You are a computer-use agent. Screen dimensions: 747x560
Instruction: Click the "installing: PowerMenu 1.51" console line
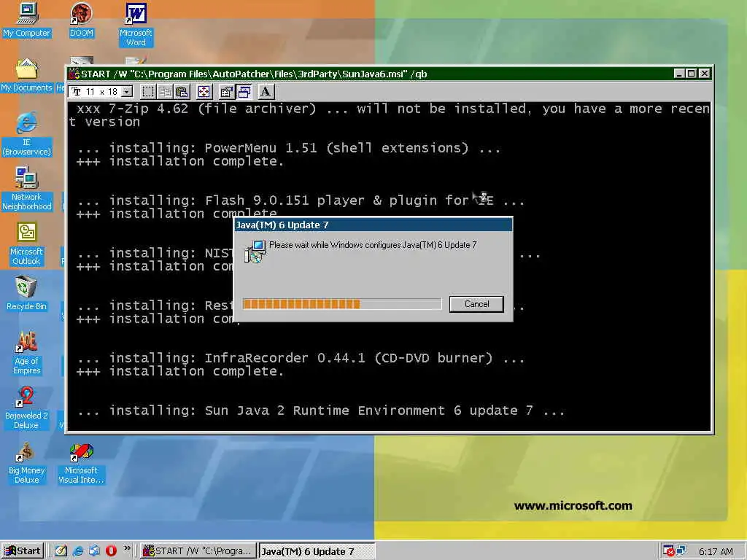[x=289, y=148]
